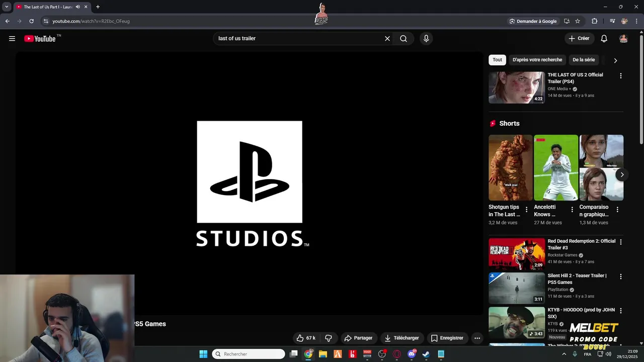Open Steam from taskbar

pos(426,354)
